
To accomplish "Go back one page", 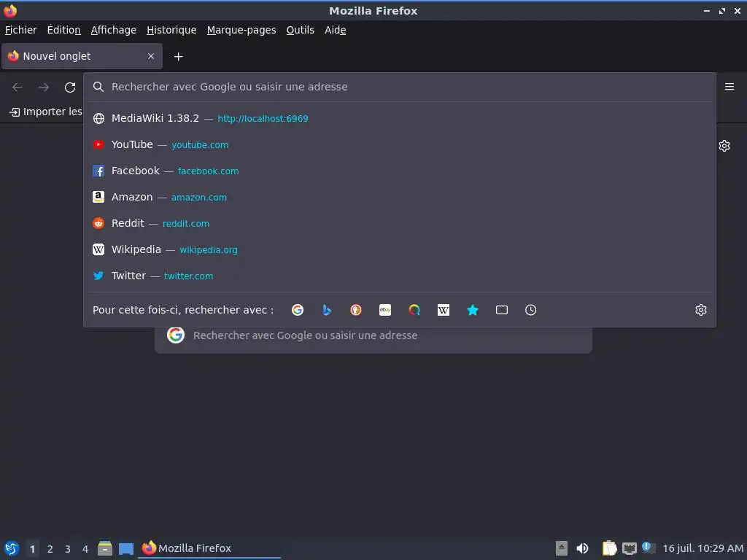I will click(18, 87).
